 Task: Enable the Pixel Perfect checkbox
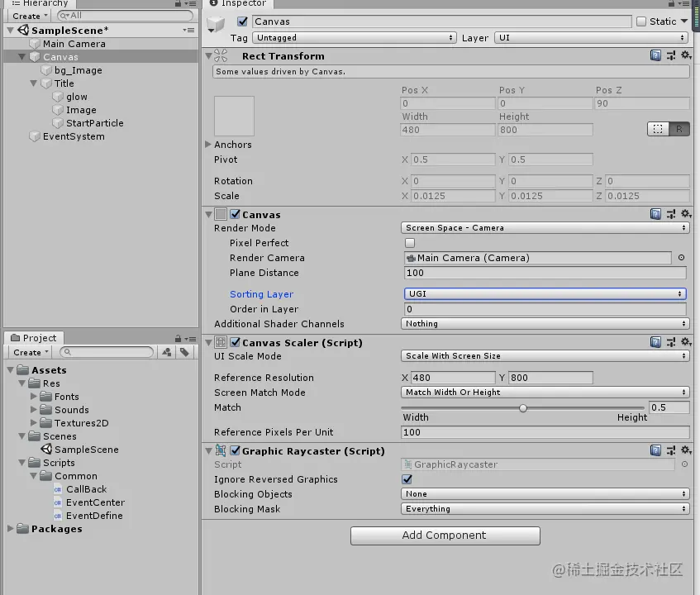(x=409, y=243)
